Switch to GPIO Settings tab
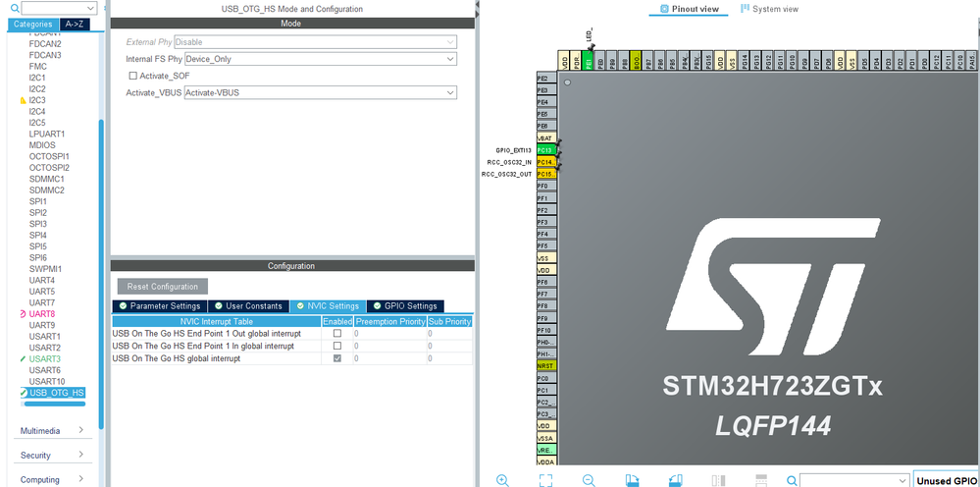Viewport: 980px width, 487px height. tap(405, 306)
